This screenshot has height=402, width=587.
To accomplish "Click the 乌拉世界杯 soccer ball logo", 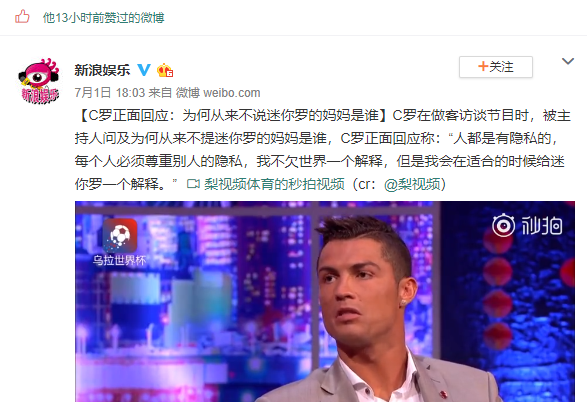I will (x=120, y=236).
